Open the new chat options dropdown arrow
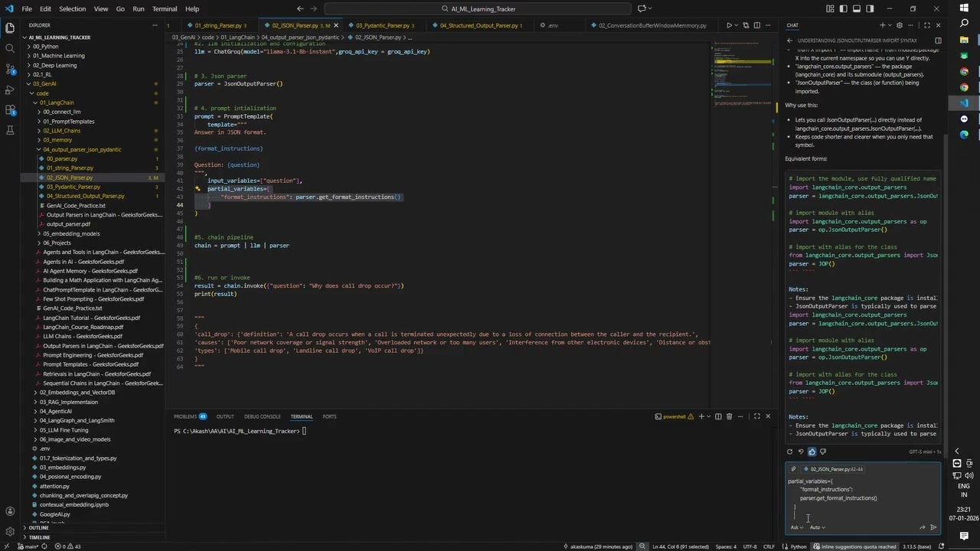The image size is (980, 551). [890, 25]
